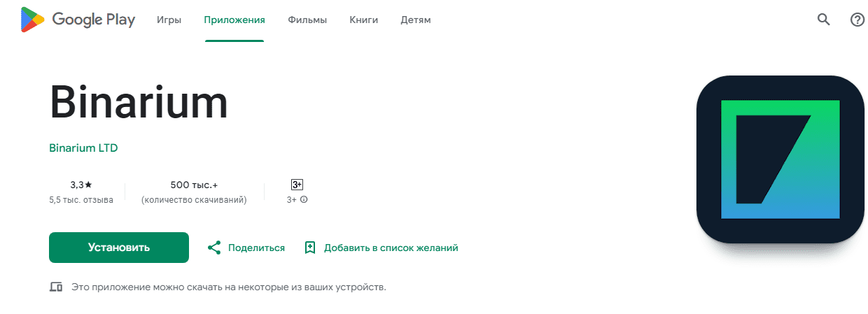Open the Детям tab

pos(416,20)
